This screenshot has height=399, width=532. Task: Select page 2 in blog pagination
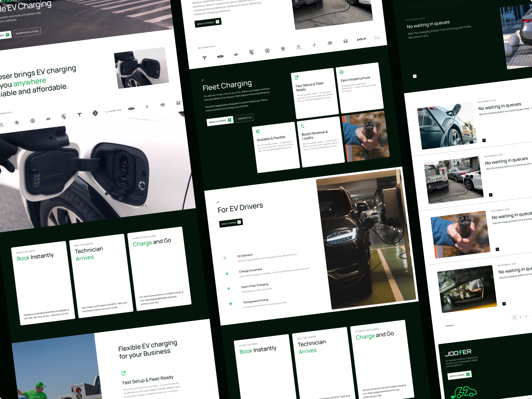pos(520,317)
